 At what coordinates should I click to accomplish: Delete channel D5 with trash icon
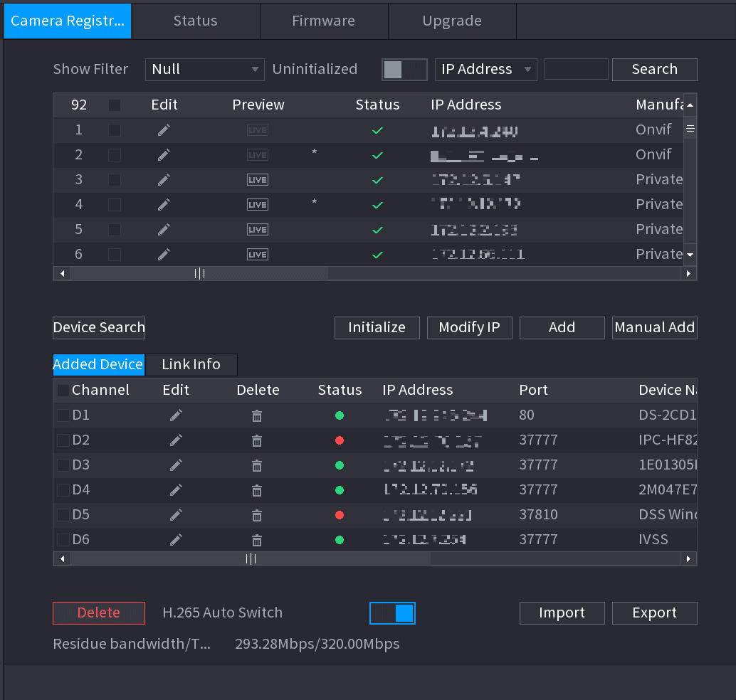tap(257, 515)
